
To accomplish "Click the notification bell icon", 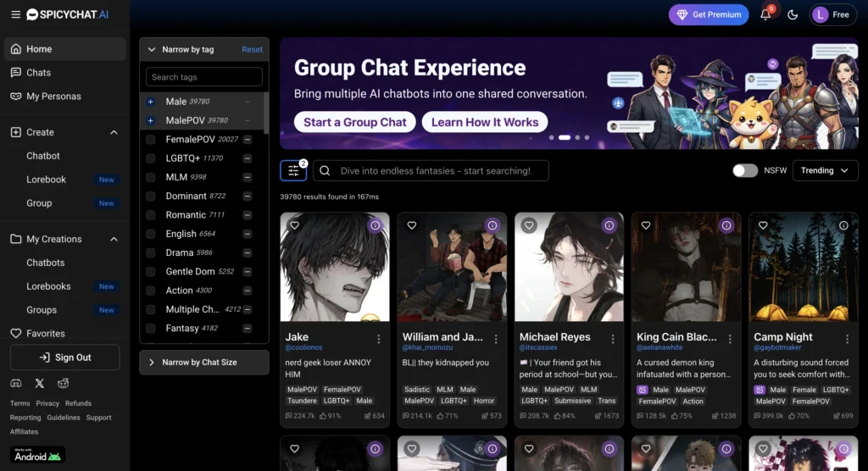I will coord(765,15).
